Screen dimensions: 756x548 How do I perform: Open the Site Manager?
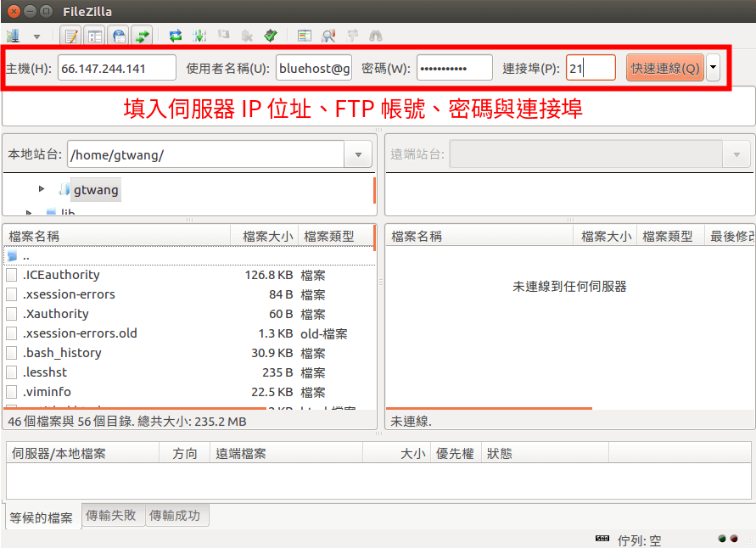(13, 36)
